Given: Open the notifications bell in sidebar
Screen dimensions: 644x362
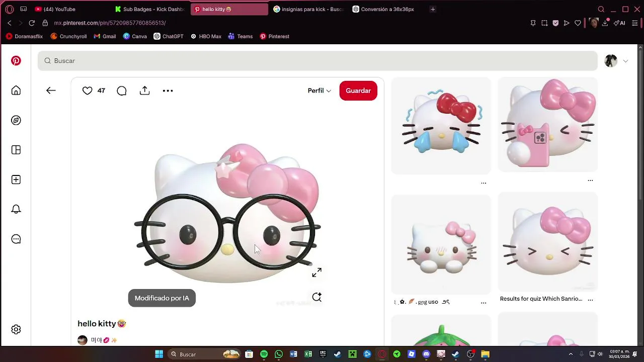Looking at the screenshot, I should click(16, 209).
